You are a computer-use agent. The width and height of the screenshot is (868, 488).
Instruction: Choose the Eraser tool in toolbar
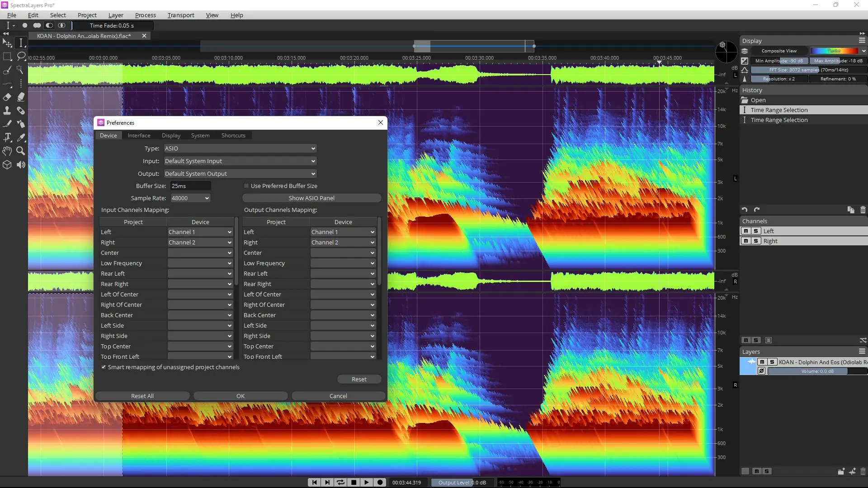pos(7,97)
